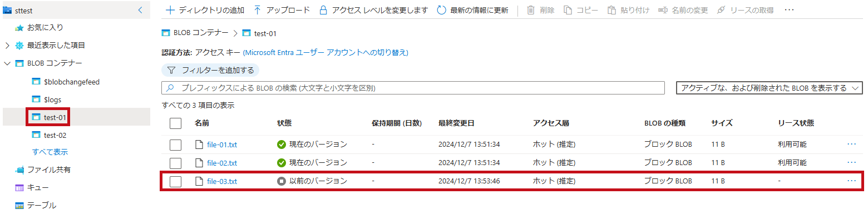Check the file-03.txt row checkbox
868x214 pixels.
[176, 181]
